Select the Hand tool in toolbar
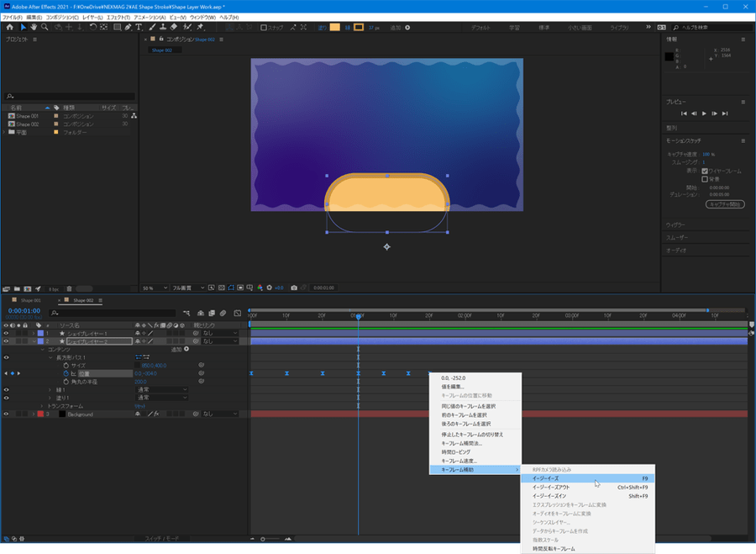The image size is (756, 554). tap(33, 27)
